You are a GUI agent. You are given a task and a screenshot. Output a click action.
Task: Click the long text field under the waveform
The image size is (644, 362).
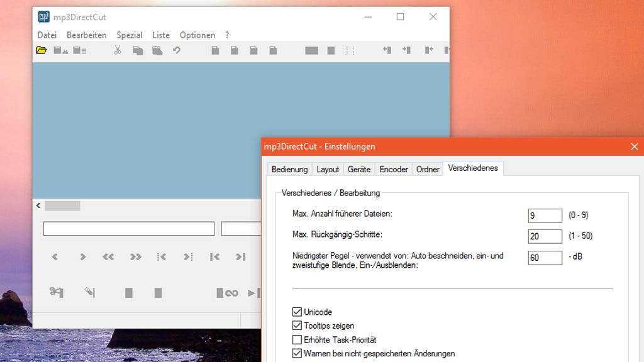tap(128, 229)
